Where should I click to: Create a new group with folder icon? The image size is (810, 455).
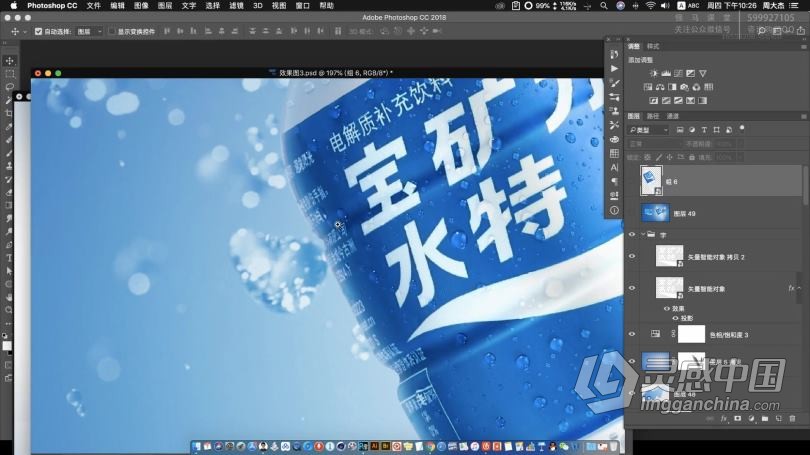tap(765, 418)
